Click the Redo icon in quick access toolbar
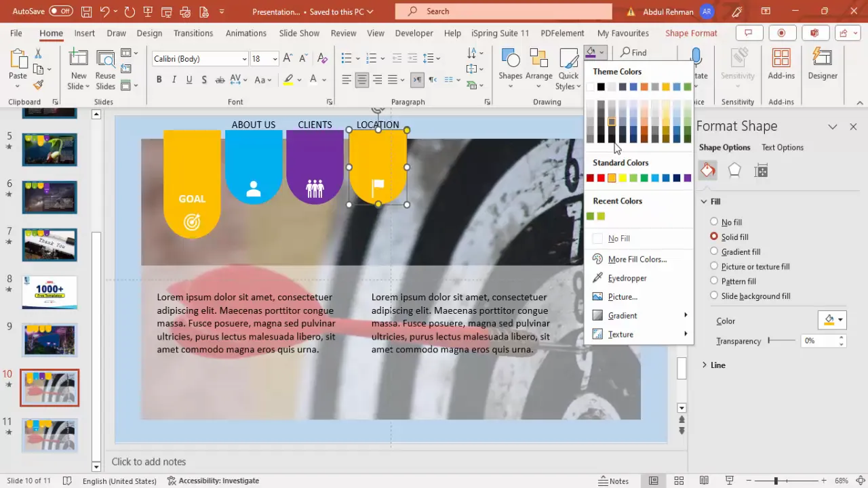The height and width of the screenshot is (488, 868). click(130, 12)
